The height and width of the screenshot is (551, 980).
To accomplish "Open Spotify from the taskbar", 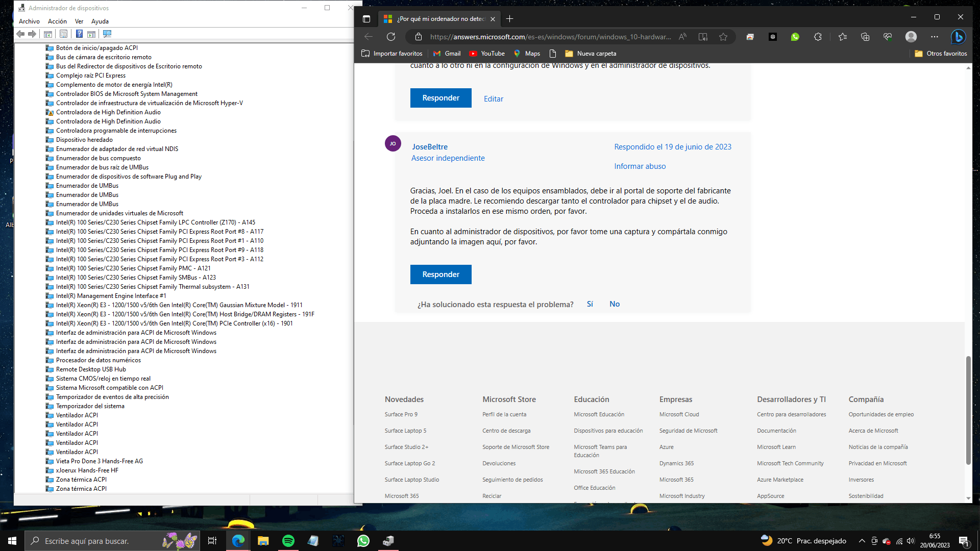I will click(288, 541).
